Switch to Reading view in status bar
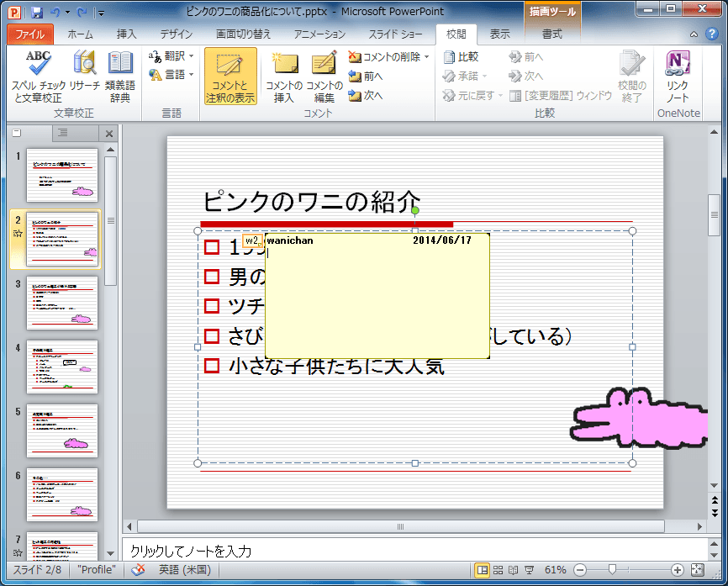The image size is (728, 586). coord(513,569)
